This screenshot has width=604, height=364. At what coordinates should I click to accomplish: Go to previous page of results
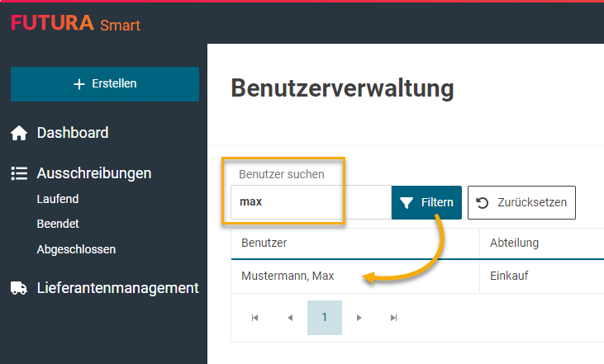click(x=289, y=318)
